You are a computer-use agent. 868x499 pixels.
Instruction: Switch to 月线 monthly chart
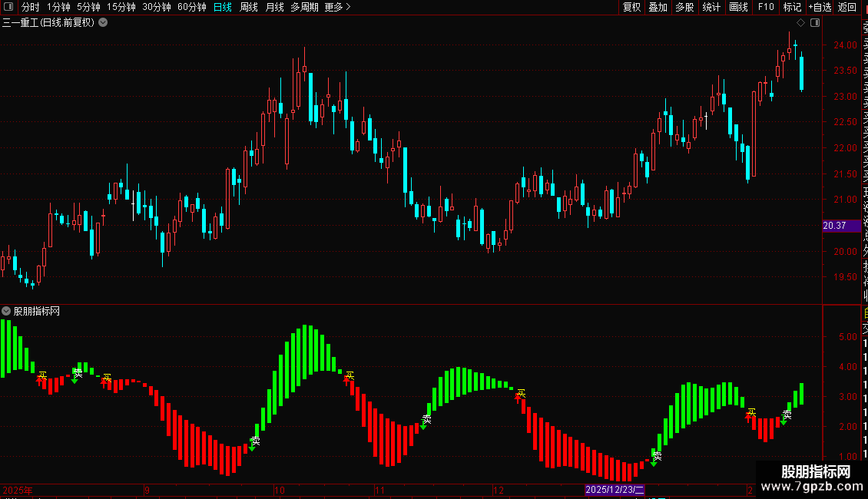pyautogui.click(x=274, y=7)
